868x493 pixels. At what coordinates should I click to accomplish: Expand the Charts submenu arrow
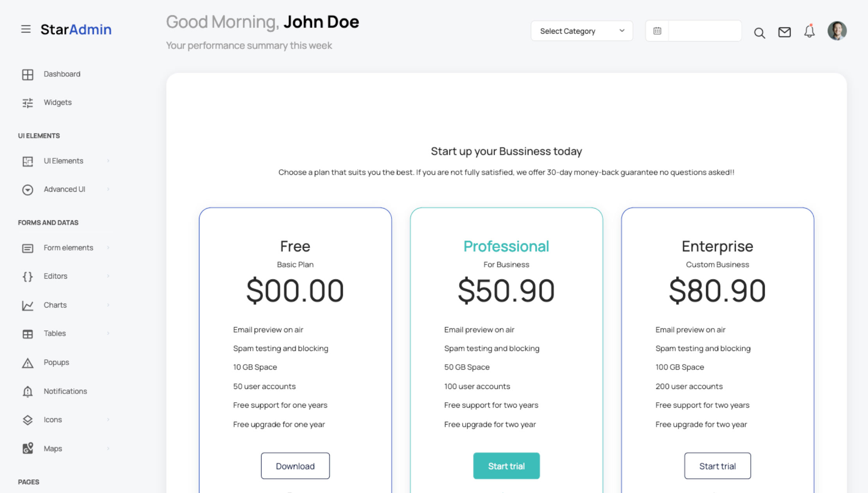pyautogui.click(x=108, y=305)
